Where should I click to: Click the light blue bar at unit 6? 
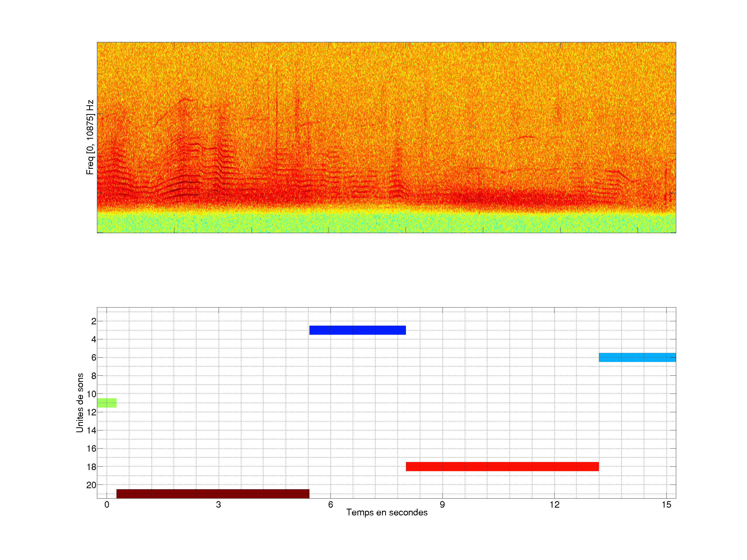coord(637,357)
